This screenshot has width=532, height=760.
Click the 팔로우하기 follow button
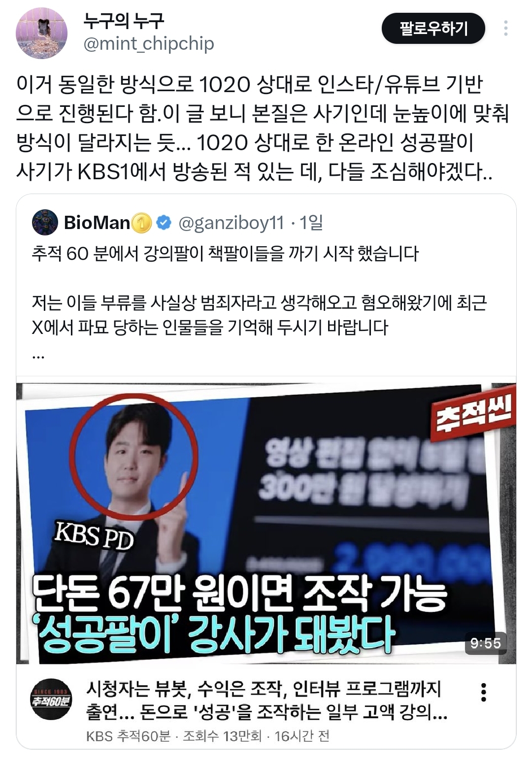pyautogui.click(x=433, y=28)
